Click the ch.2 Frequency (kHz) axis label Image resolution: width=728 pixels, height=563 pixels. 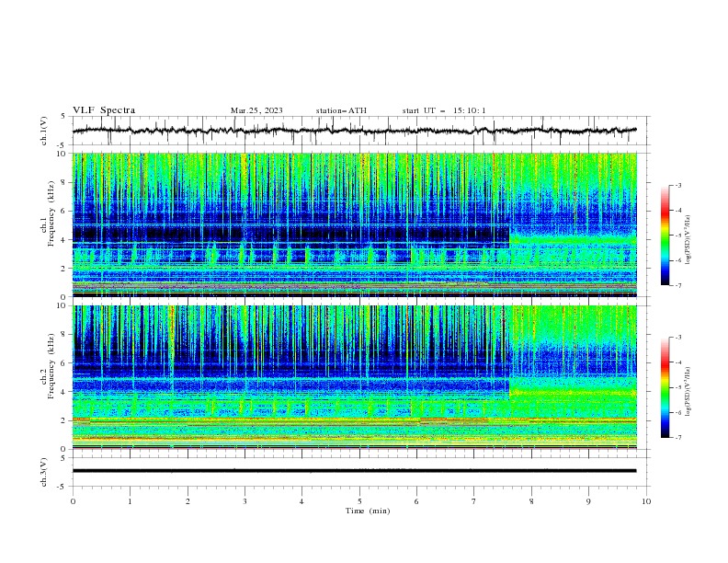pos(48,366)
